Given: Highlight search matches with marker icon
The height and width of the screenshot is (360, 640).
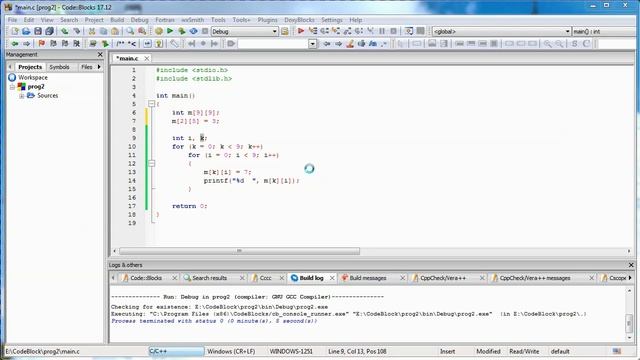Looking at the screenshot, I should click(350, 43).
